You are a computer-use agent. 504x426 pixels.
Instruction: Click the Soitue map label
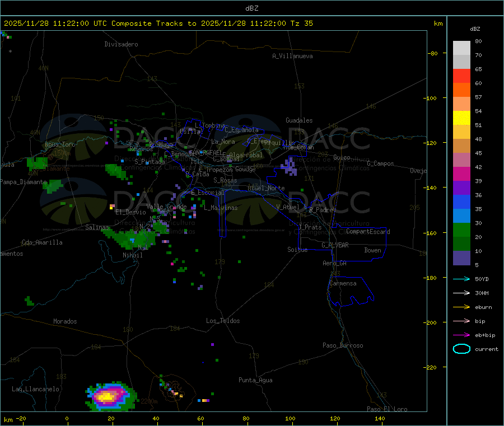click(297, 250)
